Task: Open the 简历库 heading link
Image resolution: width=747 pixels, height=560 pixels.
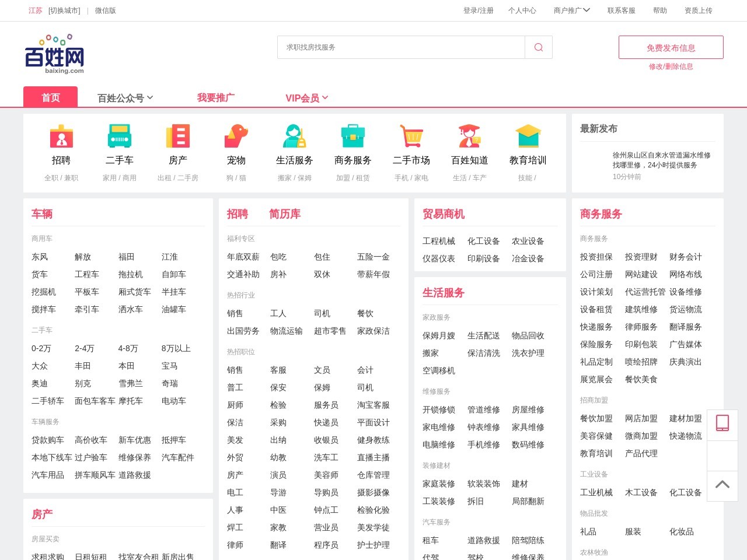Action: 285,214
